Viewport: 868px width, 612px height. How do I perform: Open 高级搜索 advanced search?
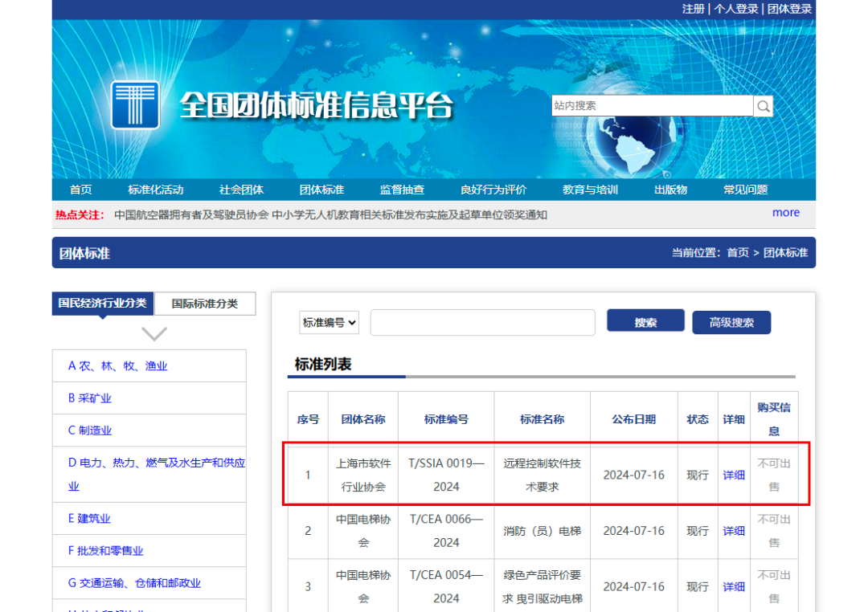tap(731, 320)
